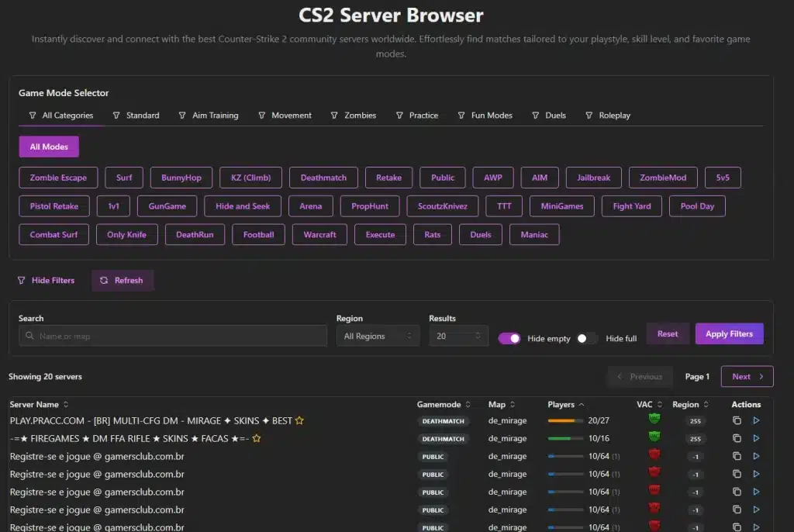Click the search magnifying glass icon
Screen dimensions: 794x532
point(30,335)
